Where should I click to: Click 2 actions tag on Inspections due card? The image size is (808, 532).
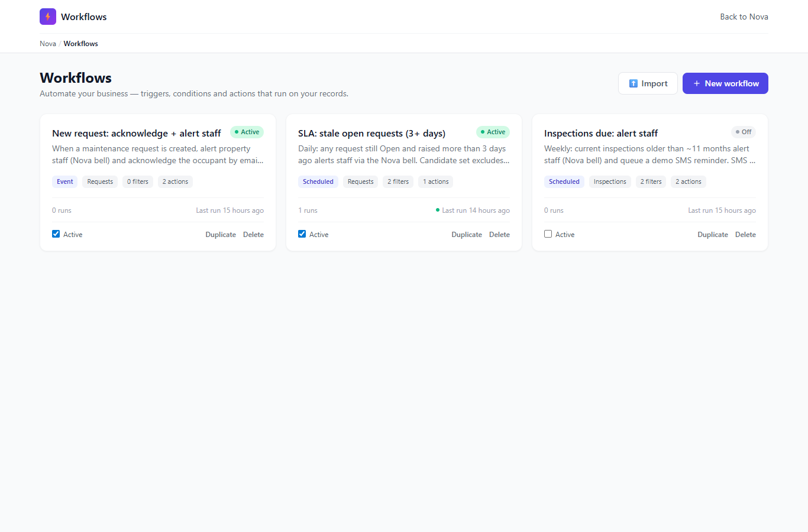click(x=689, y=181)
